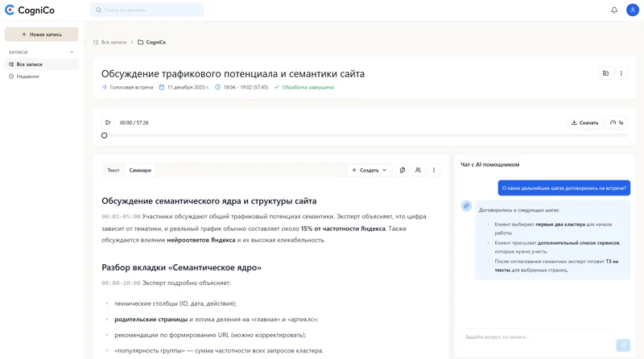Download the recording with Скачать
The width and height of the screenshot is (644, 359).
[585, 123]
